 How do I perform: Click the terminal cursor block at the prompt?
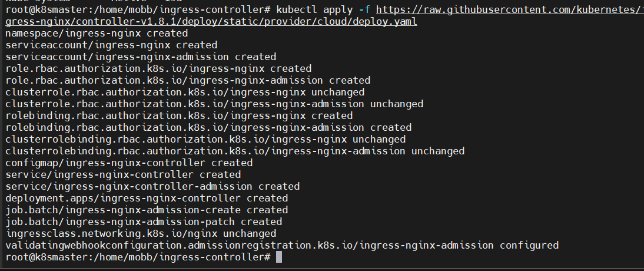(x=279, y=257)
